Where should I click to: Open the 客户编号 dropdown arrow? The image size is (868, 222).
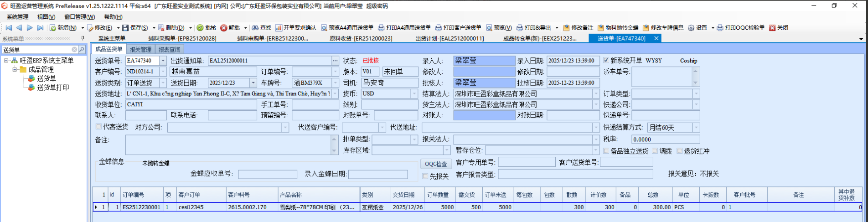click(x=163, y=72)
